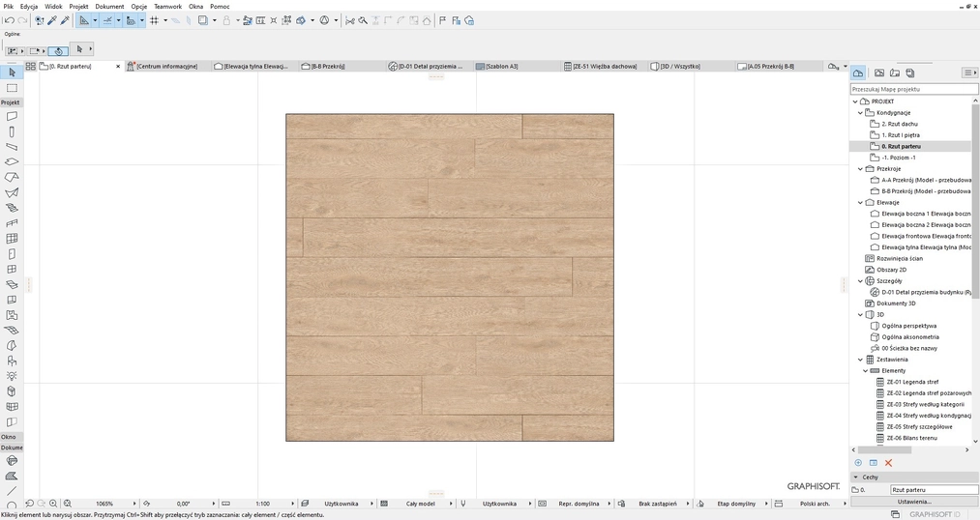The image size is (980, 520).
Task: Switch navigator to Layout Book icon
Action: tap(895, 73)
